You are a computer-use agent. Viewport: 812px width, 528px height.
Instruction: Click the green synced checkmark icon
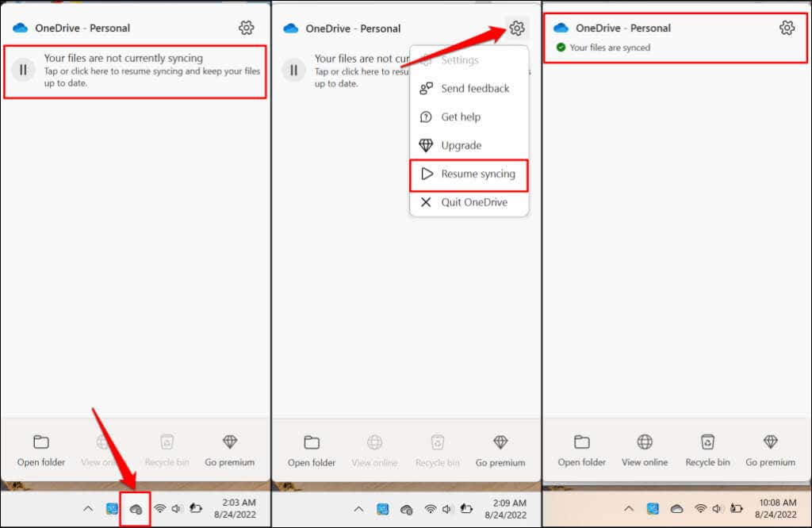click(x=561, y=47)
